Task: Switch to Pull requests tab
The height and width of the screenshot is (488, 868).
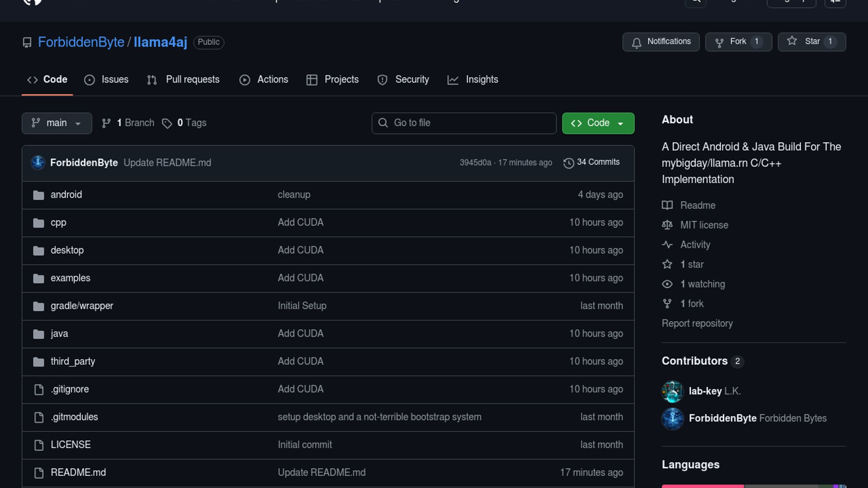Action: coord(183,80)
